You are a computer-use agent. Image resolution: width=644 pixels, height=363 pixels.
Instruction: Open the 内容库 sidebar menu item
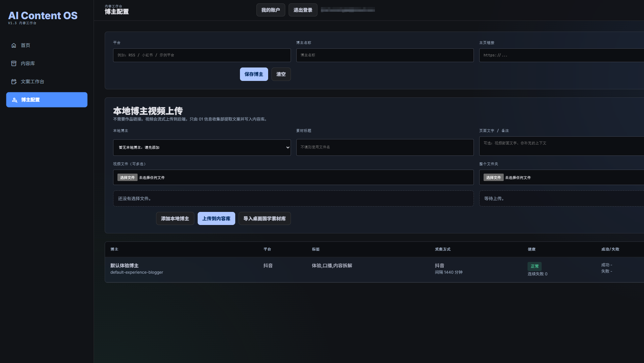click(47, 63)
